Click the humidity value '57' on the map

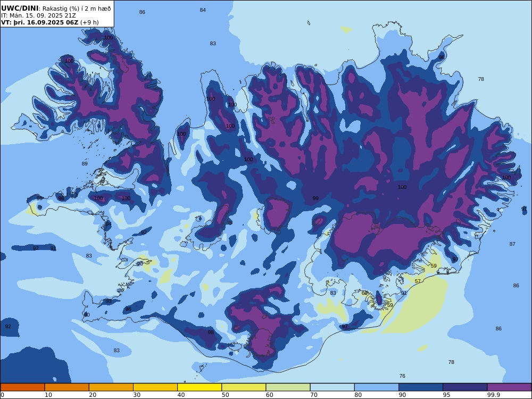(418, 281)
